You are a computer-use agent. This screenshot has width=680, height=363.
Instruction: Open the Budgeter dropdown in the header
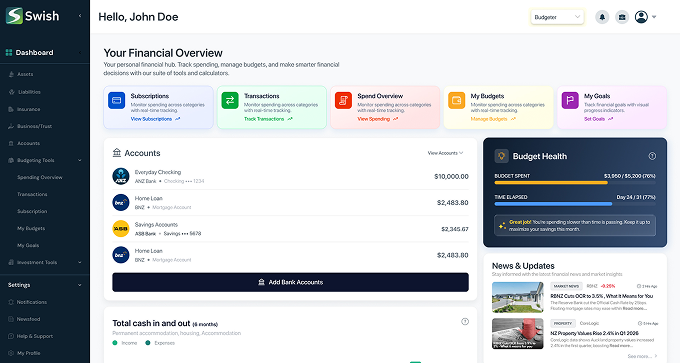point(557,17)
